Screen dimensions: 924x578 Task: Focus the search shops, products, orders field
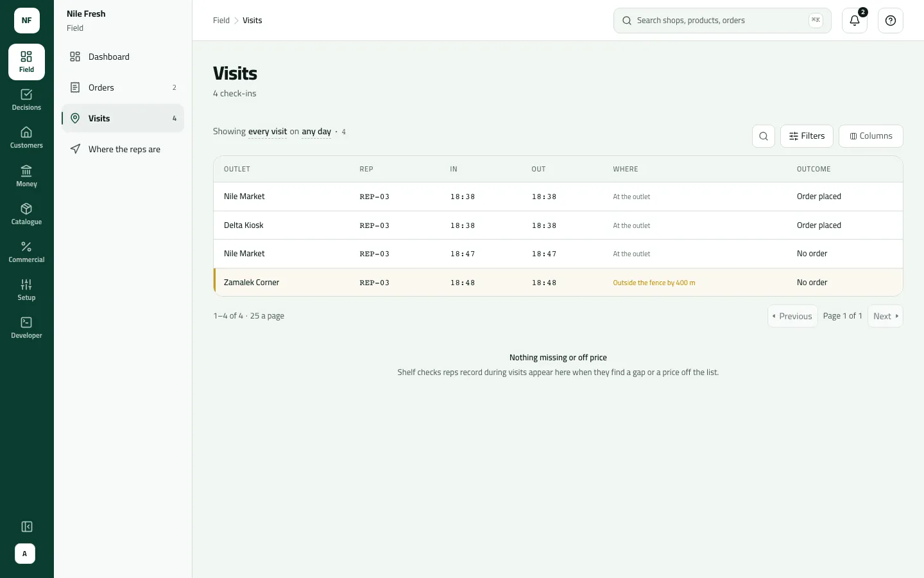click(723, 21)
